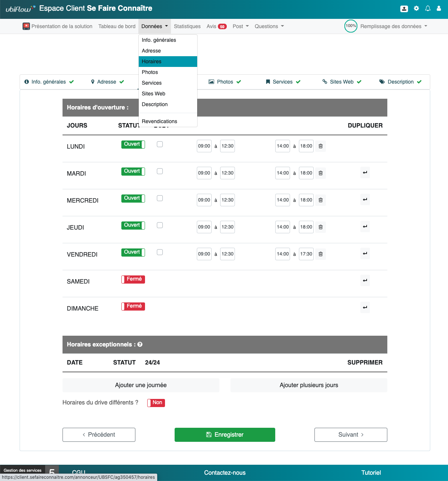
Task: Click the Photos tab camera icon
Action: [212, 82]
